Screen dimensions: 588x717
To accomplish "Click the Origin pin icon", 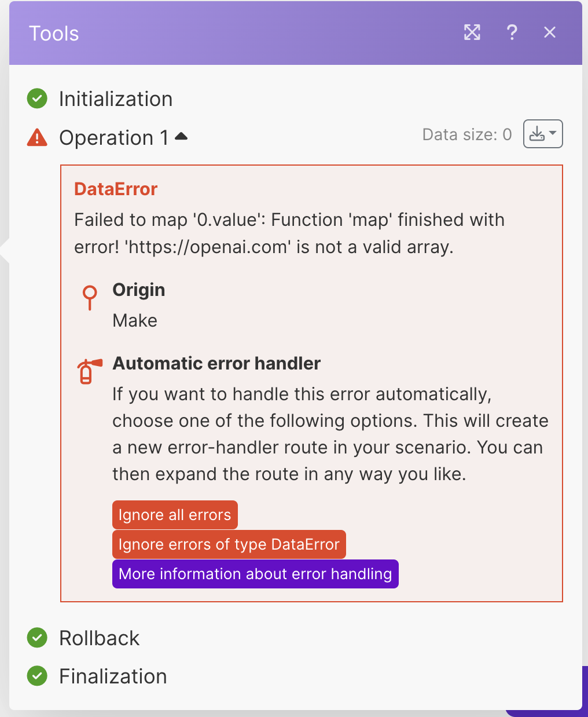I will point(90,297).
